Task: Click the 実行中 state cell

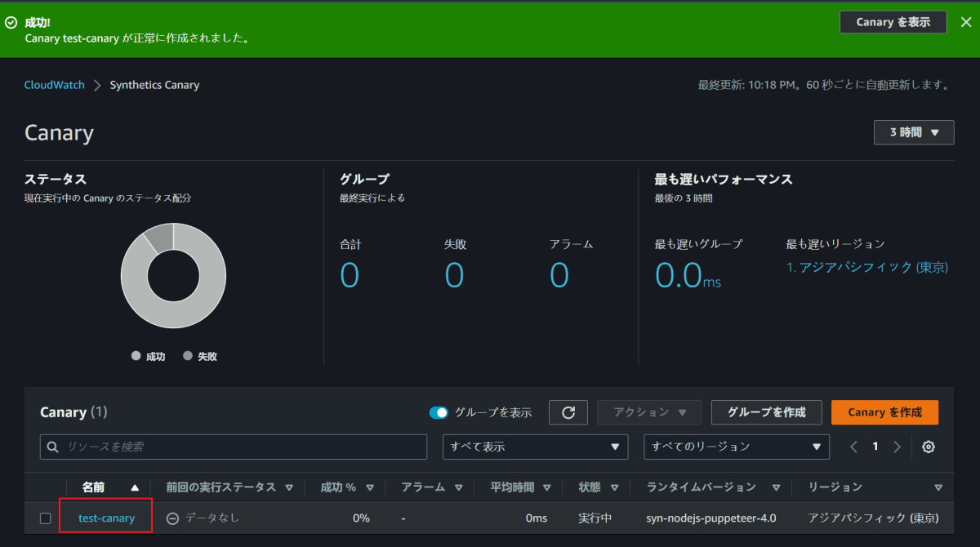Action: coord(595,518)
